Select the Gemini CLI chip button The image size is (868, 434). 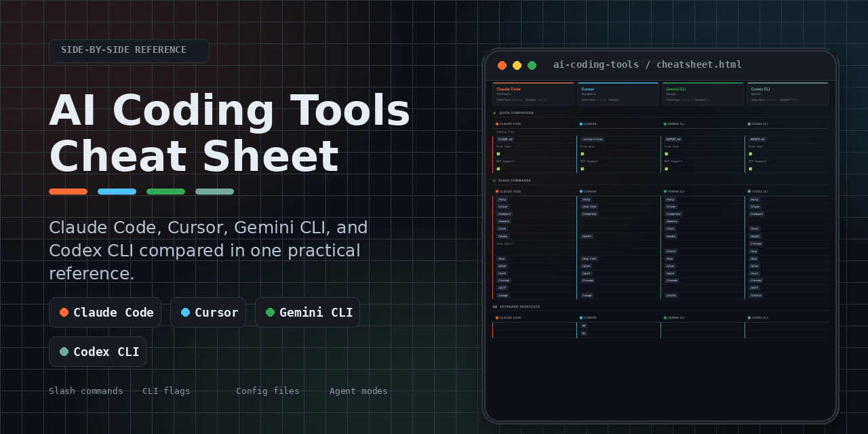308,313
